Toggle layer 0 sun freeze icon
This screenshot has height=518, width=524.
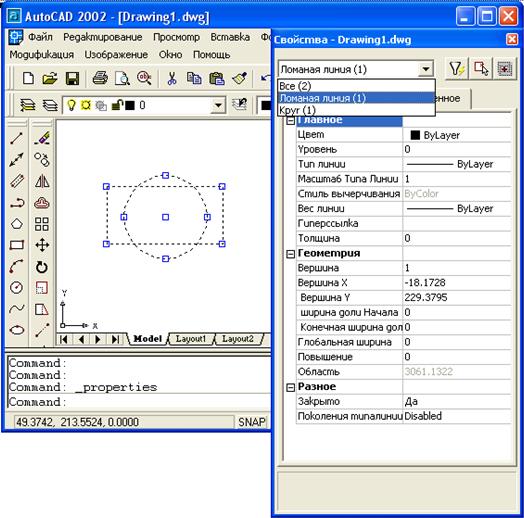(86, 105)
